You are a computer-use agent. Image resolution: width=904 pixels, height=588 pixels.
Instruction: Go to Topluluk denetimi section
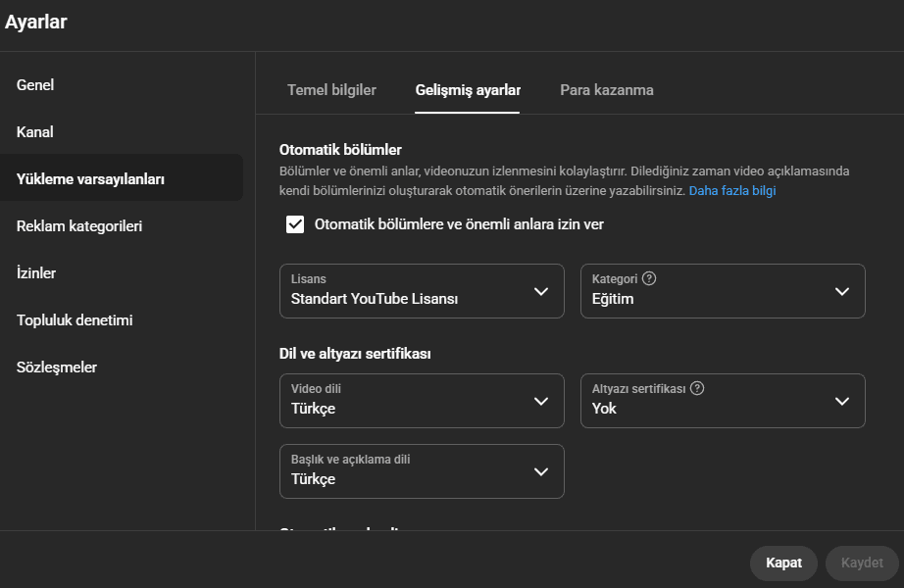tap(75, 320)
